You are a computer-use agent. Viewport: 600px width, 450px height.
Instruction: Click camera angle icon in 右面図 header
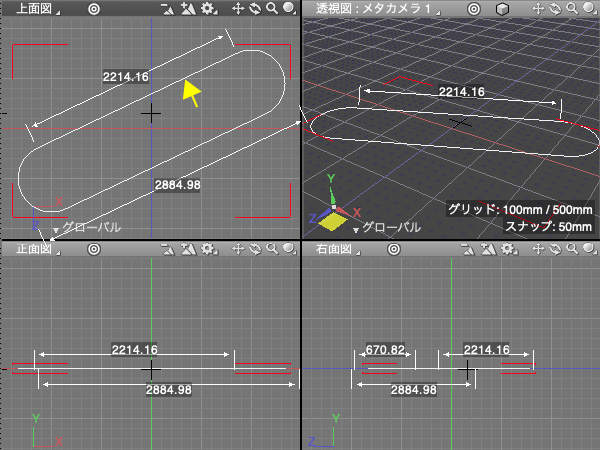(x=467, y=249)
